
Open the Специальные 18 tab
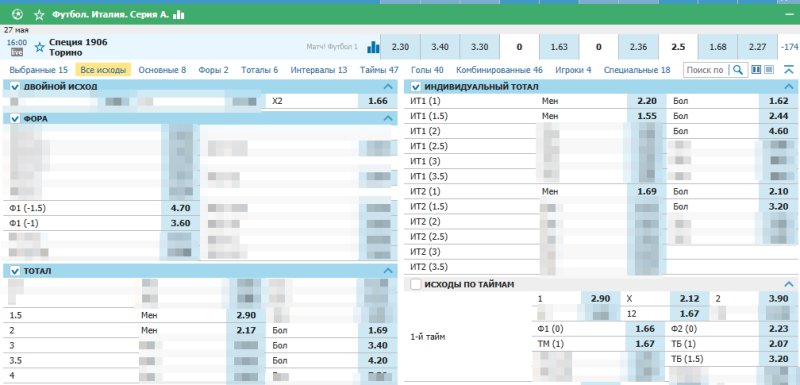click(637, 70)
